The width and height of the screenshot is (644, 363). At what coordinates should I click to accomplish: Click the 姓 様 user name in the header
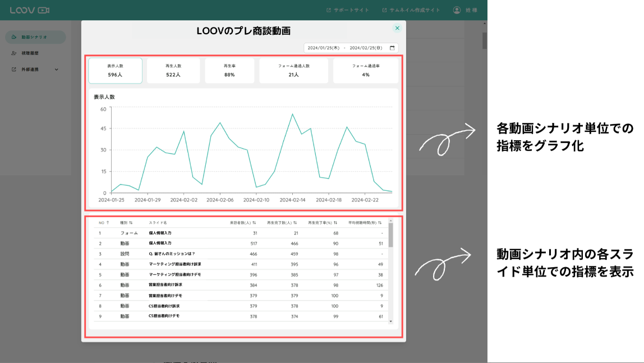coord(471,10)
